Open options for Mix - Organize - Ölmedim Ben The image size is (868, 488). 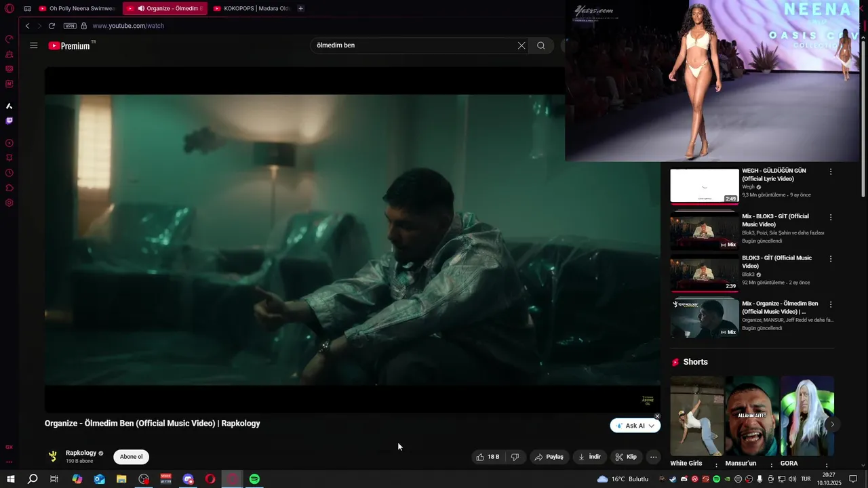click(x=831, y=304)
